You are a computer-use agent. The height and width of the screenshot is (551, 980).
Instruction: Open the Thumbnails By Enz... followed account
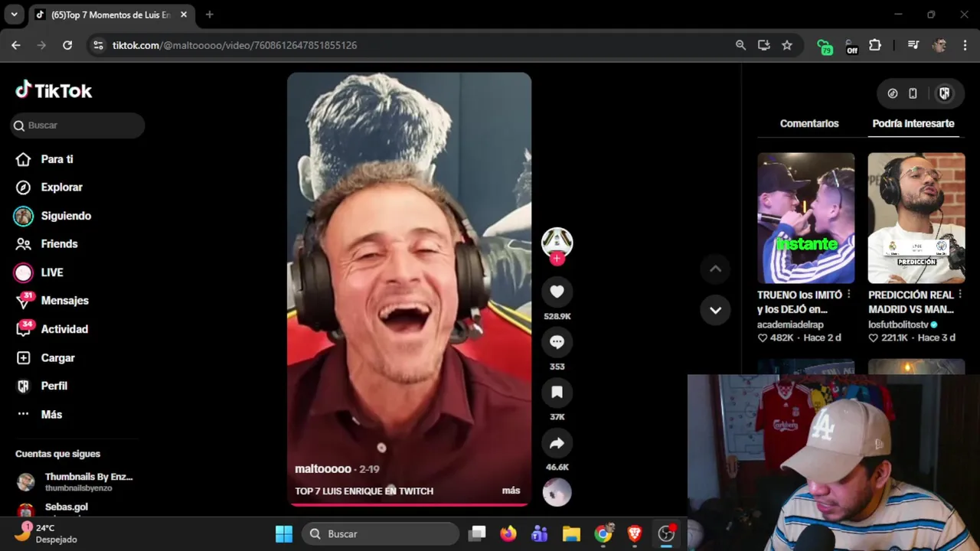74,481
